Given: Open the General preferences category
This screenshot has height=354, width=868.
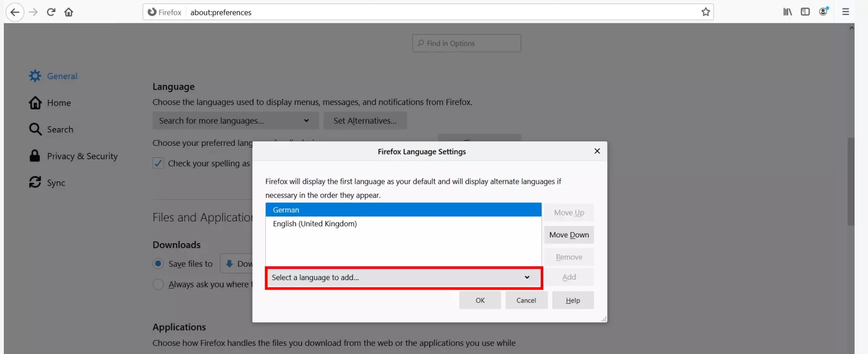Looking at the screenshot, I should [53, 76].
